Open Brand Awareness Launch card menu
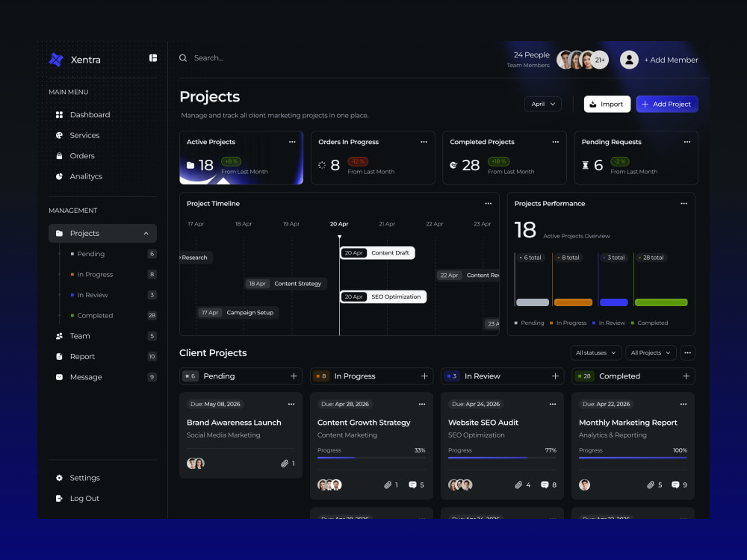 coord(291,404)
